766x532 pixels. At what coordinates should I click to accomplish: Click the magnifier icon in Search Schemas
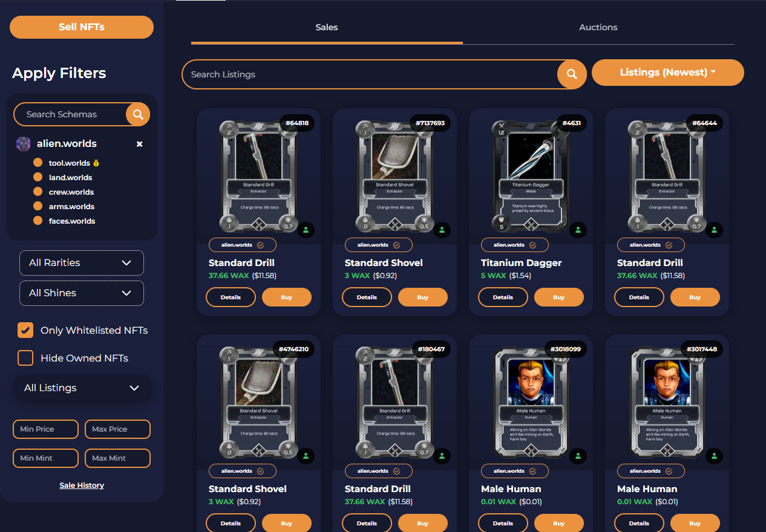138,114
